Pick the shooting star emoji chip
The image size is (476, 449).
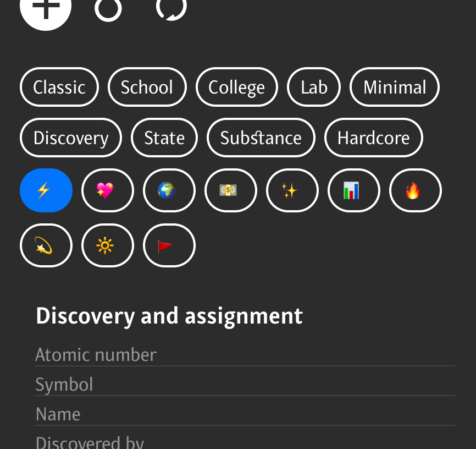(x=46, y=245)
